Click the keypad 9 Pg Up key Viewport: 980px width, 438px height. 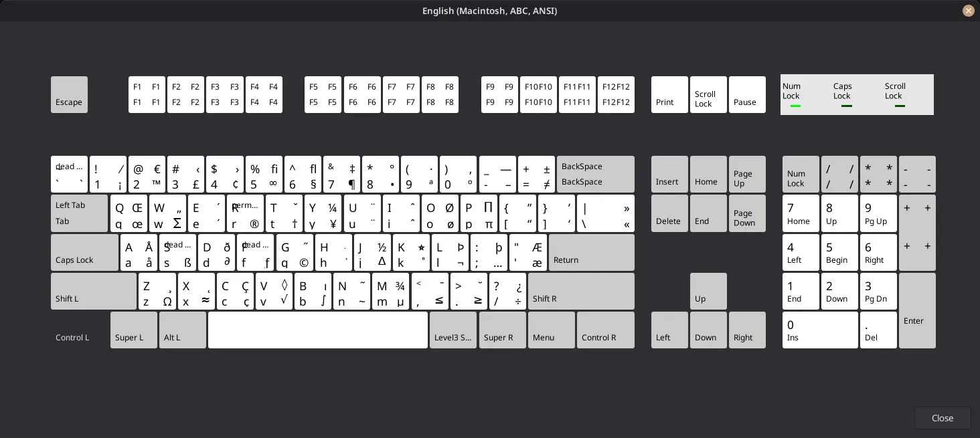[x=878, y=213]
